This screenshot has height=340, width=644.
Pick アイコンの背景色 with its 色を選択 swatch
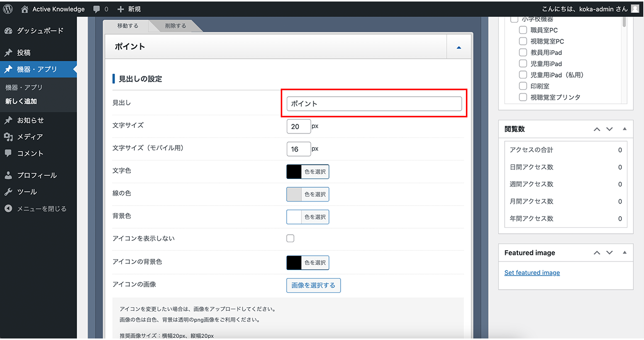(307, 262)
